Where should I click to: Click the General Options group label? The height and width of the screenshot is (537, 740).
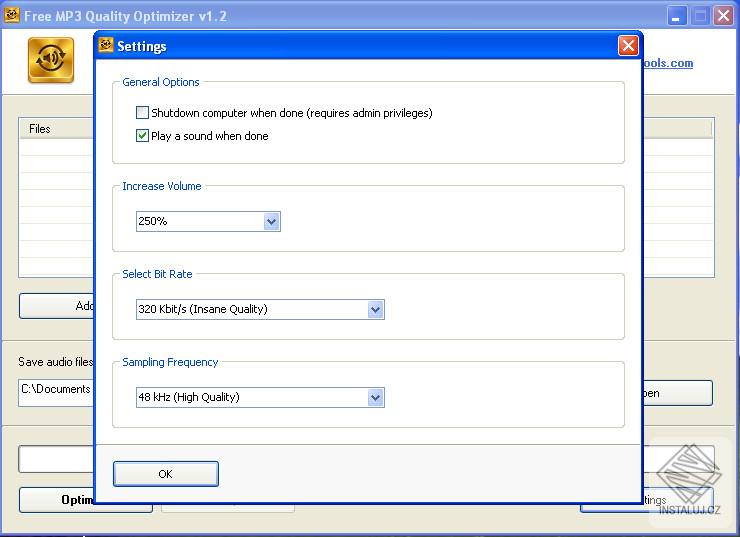161,82
